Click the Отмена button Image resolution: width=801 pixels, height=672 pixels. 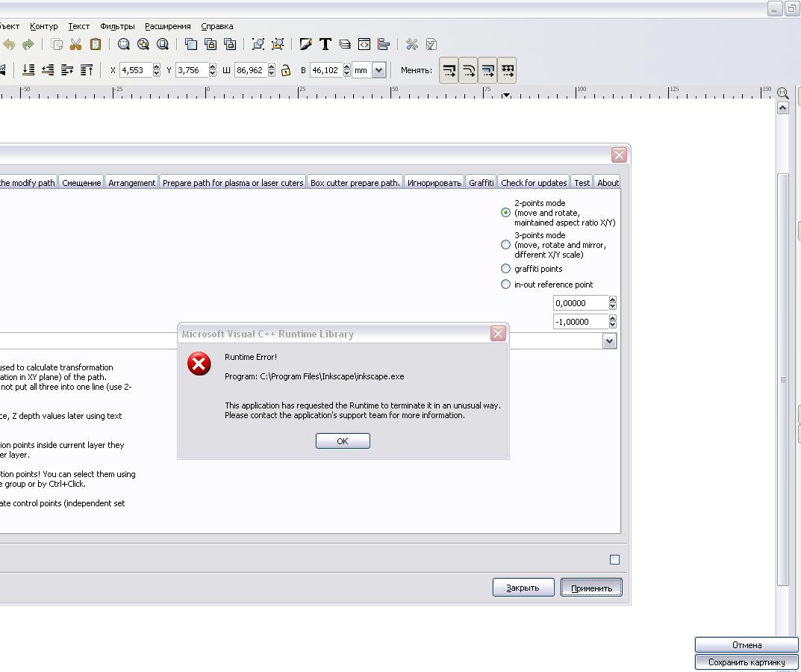[x=747, y=645]
